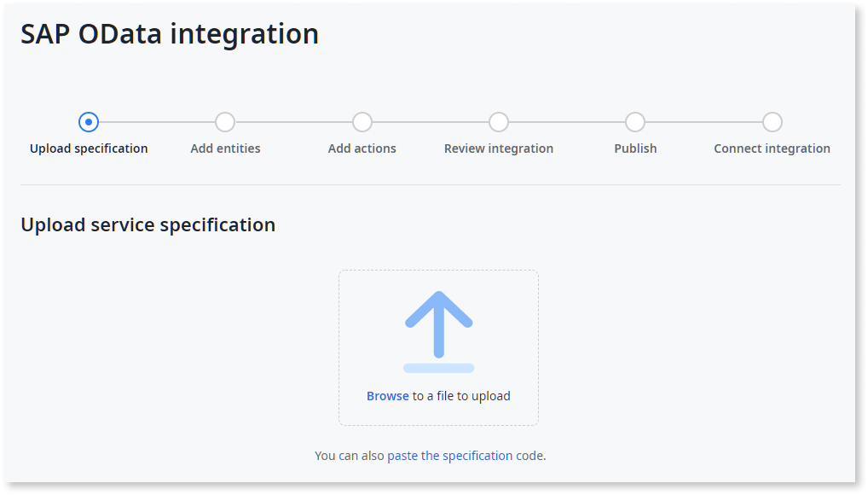
Task: Click the Add entities step label
Action: click(x=225, y=148)
